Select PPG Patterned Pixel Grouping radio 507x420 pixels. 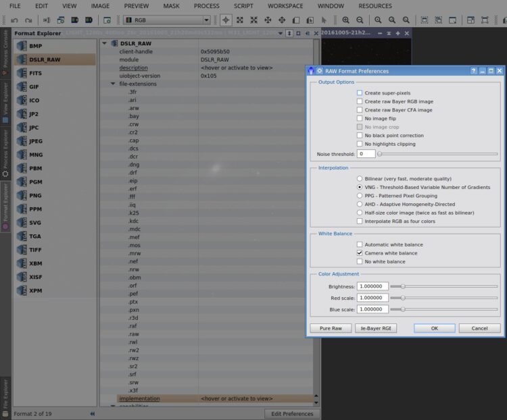(x=360, y=196)
